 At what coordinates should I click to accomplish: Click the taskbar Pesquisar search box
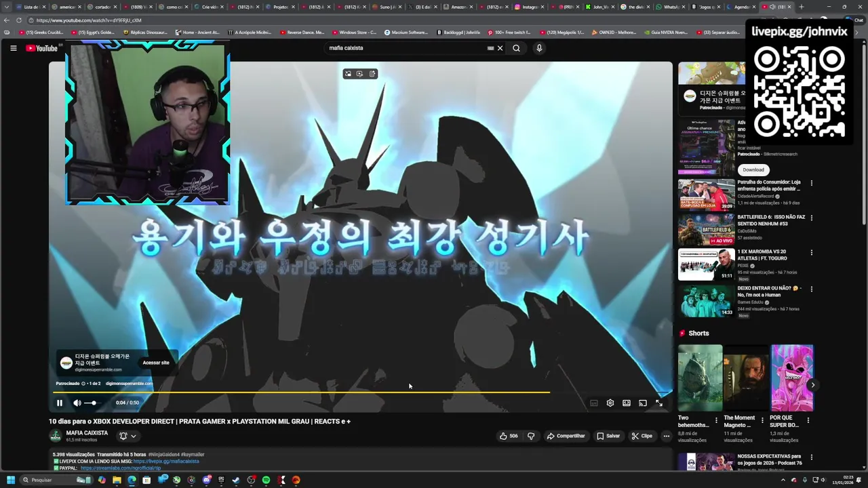point(56,480)
